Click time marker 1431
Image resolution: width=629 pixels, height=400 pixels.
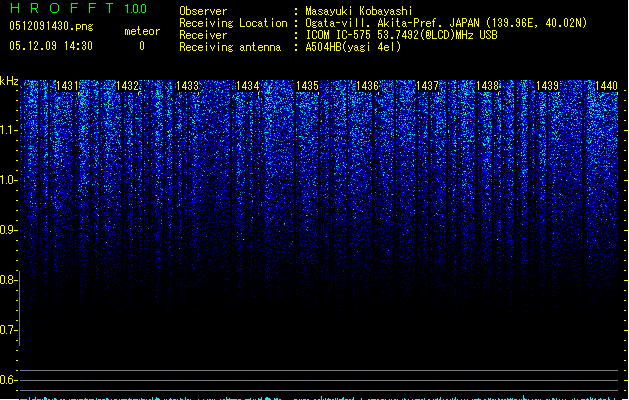(67, 86)
